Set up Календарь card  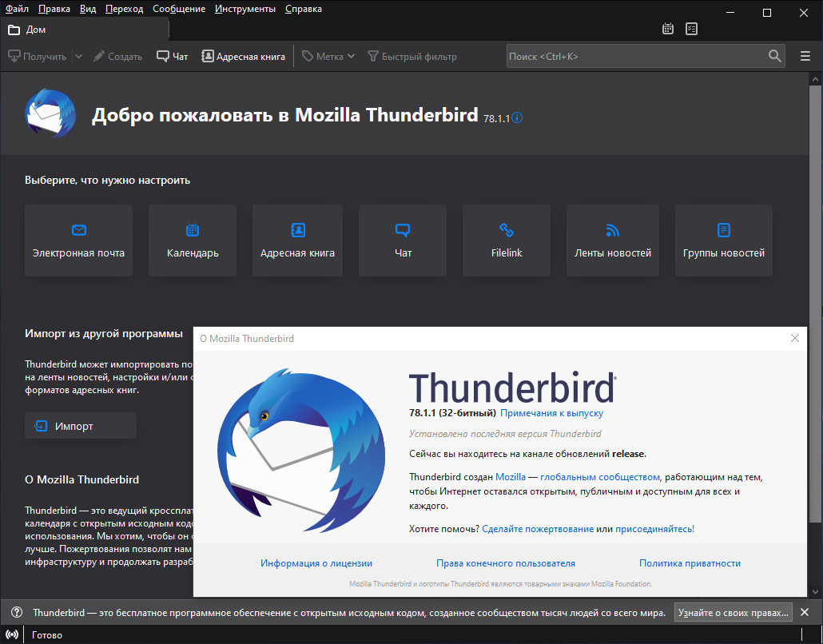pyautogui.click(x=193, y=241)
